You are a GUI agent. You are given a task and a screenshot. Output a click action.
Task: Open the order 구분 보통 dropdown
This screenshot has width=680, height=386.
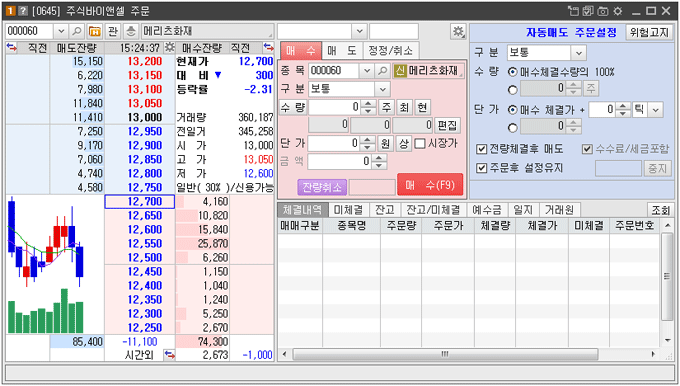(382, 89)
